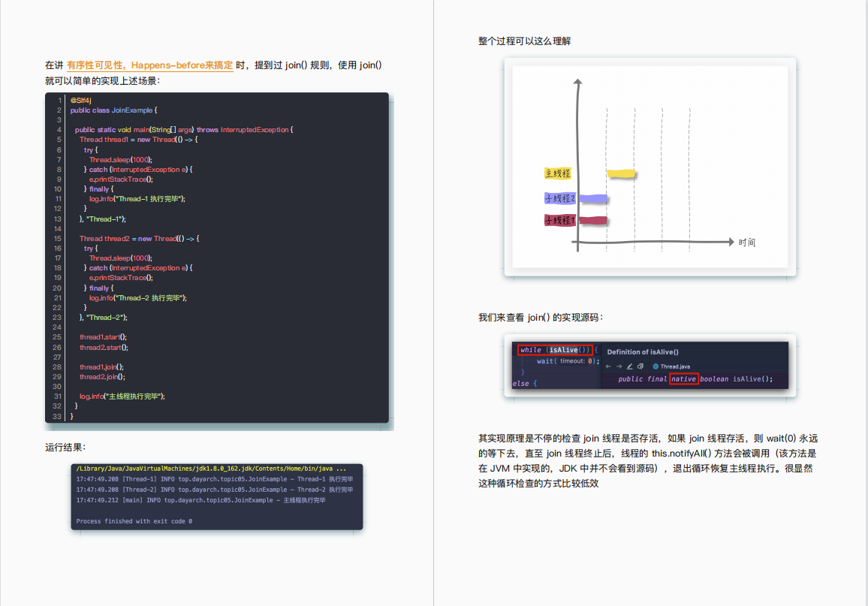Click the '子线程1' label in the diagram
The image size is (868, 606).
coord(559,220)
